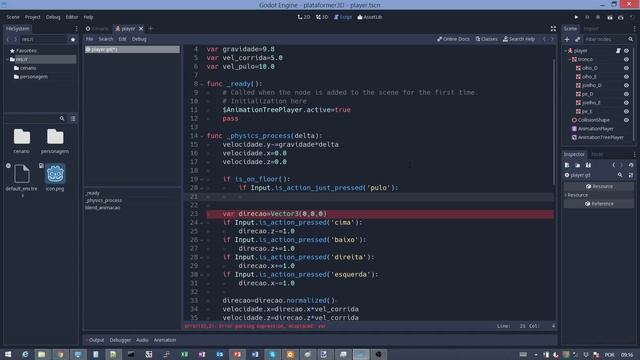Open the AssetLib workspace

pos(370,17)
